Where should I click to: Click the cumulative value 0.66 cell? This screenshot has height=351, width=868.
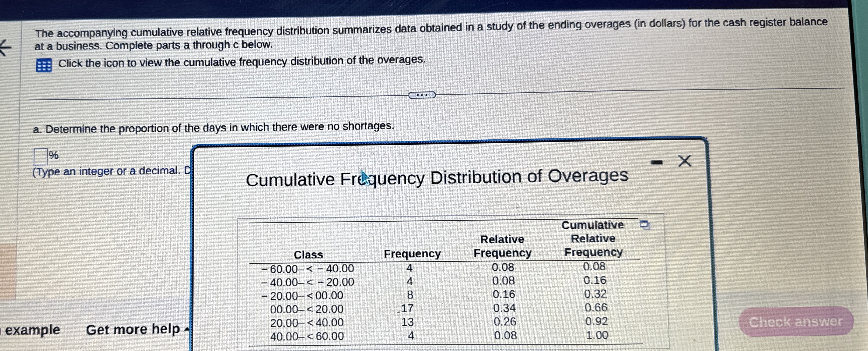tap(596, 308)
